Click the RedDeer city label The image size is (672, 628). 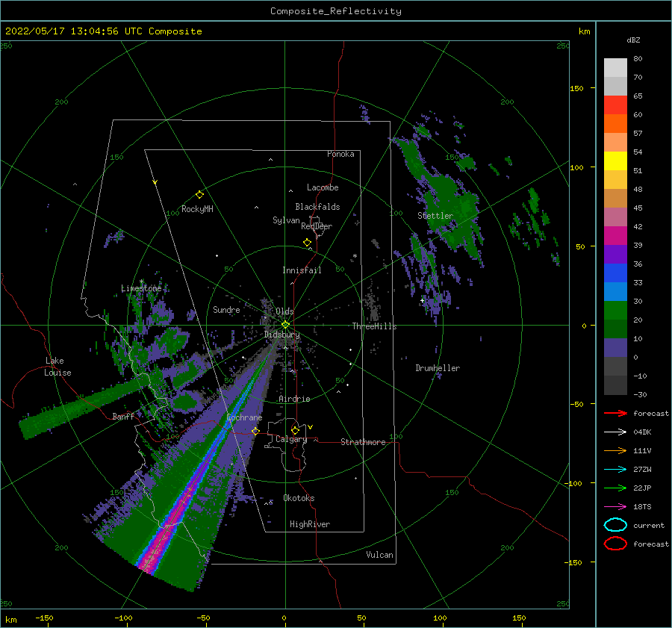(x=317, y=226)
